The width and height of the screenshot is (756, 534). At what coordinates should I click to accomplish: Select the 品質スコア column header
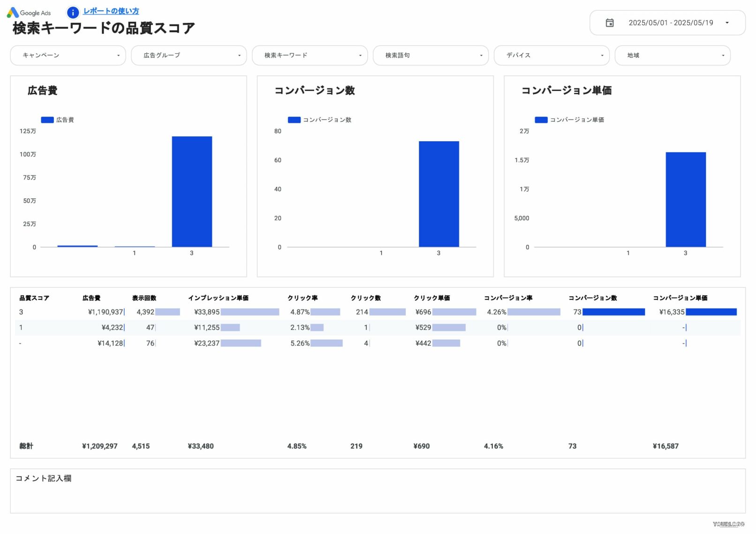pyautogui.click(x=33, y=297)
